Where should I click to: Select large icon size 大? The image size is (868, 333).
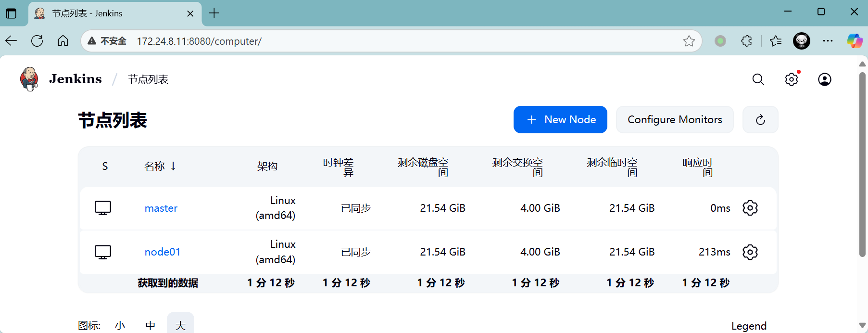(180, 326)
